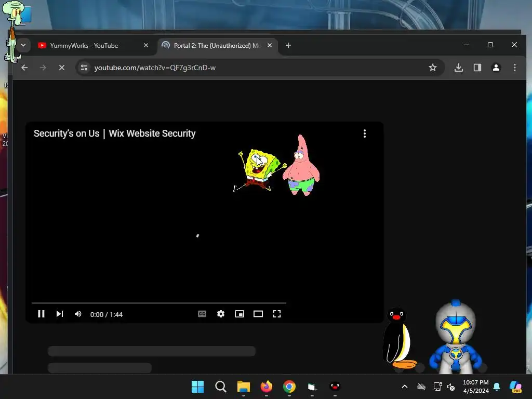This screenshot has width=532, height=399.
Task: Skip to the next video
Action: [60, 314]
